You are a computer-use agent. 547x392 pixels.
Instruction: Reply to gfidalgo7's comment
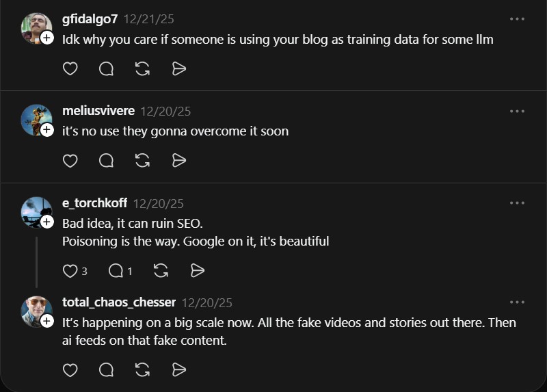coord(106,68)
